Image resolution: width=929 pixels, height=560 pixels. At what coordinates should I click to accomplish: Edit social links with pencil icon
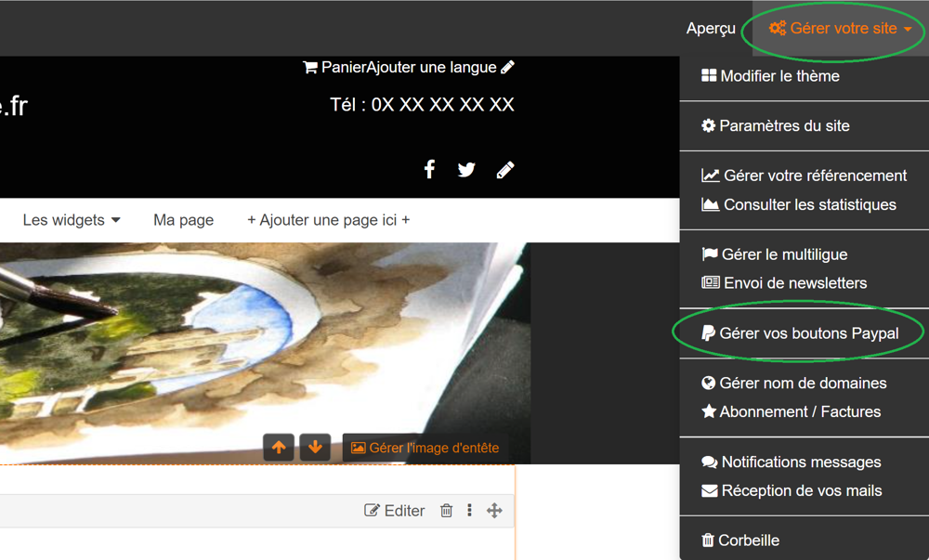[505, 169]
